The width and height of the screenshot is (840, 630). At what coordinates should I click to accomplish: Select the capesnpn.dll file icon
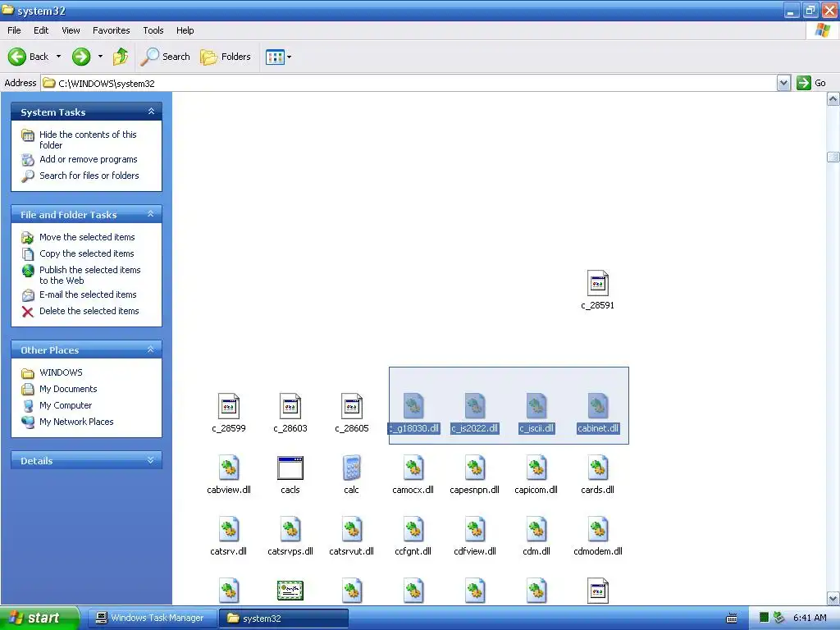pos(475,468)
